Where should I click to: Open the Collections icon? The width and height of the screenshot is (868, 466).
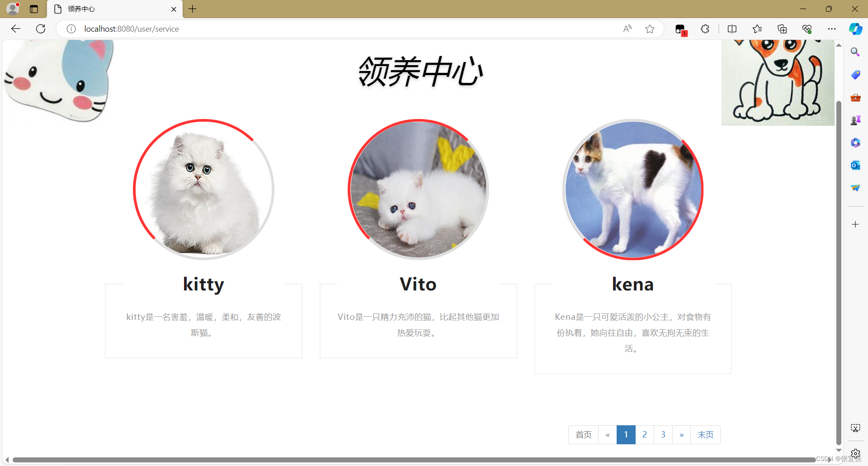point(782,29)
